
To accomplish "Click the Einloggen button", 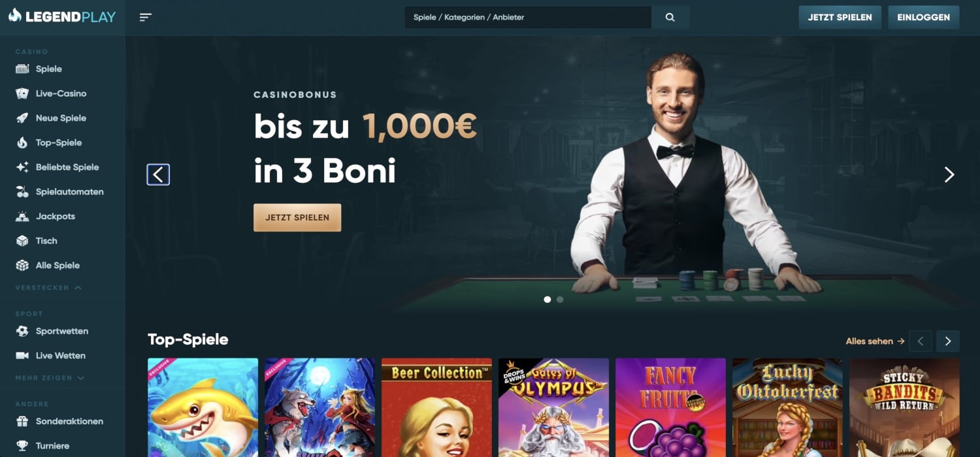I will pos(924,18).
